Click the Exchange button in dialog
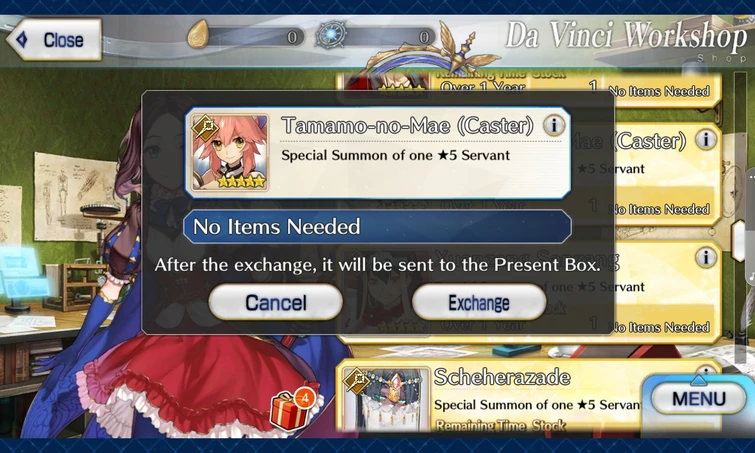 [x=479, y=302]
